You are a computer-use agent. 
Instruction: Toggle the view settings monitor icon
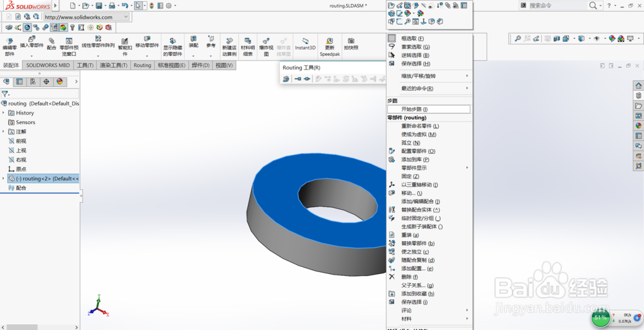[x=630, y=39]
